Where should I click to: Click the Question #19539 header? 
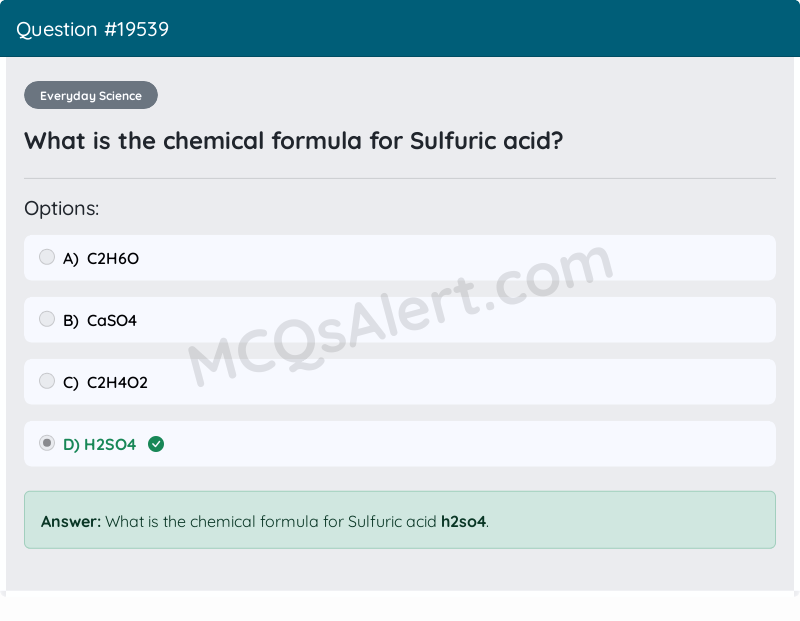tap(94, 29)
